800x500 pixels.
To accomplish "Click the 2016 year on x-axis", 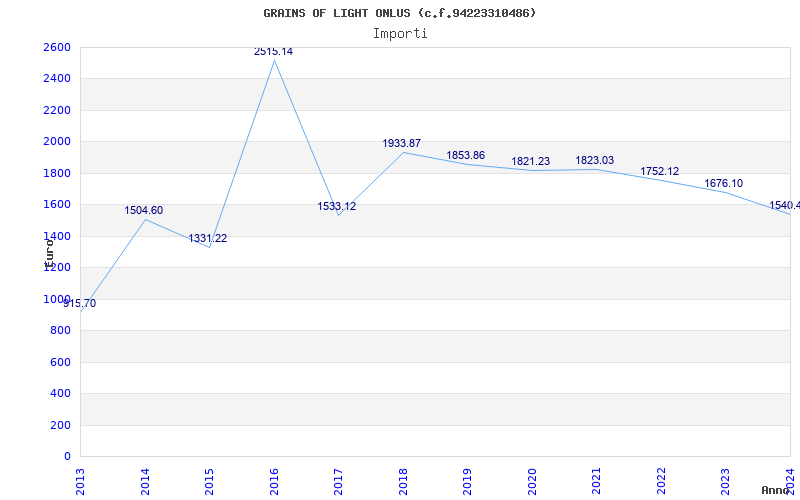I will click(274, 478).
